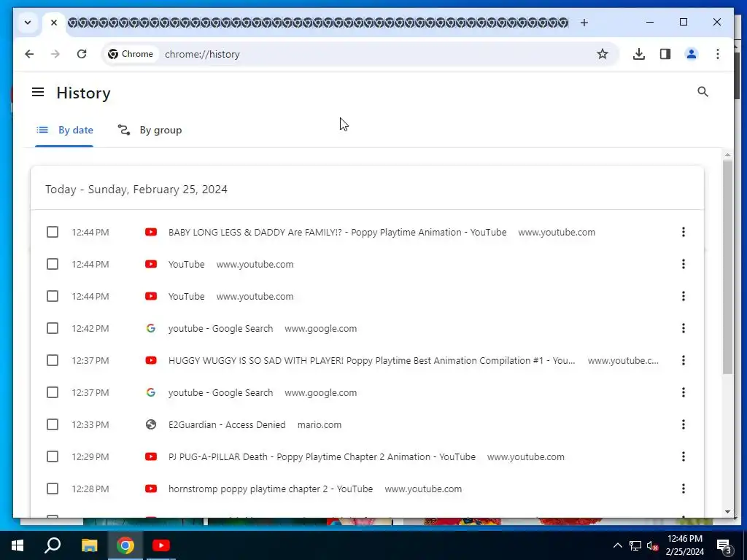Open more actions for E2Guardian entry

pyautogui.click(x=683, y=424)
